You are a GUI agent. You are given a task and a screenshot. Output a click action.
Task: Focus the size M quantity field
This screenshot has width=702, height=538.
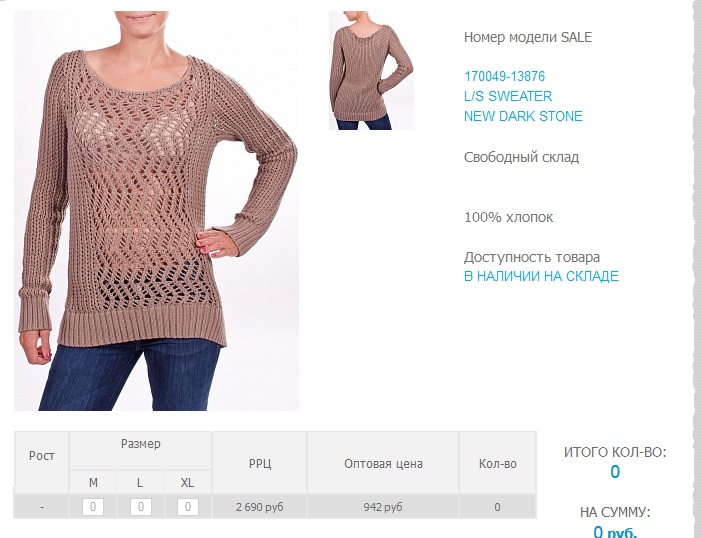click(x=93, y=507)
